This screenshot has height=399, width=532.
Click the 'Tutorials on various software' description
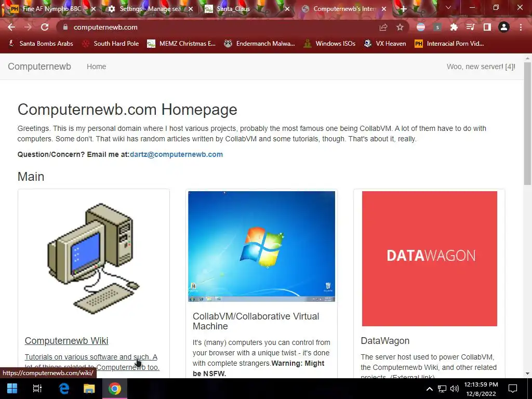pos(91,362)
